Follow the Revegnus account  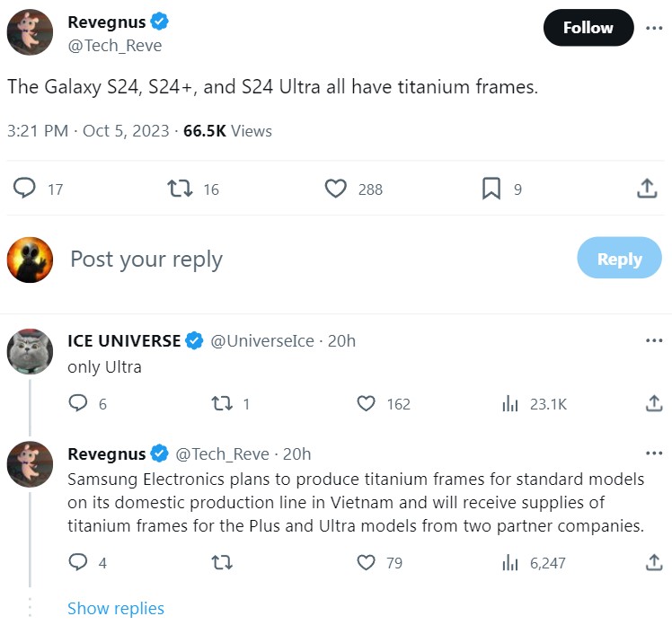tap(588, 28)
